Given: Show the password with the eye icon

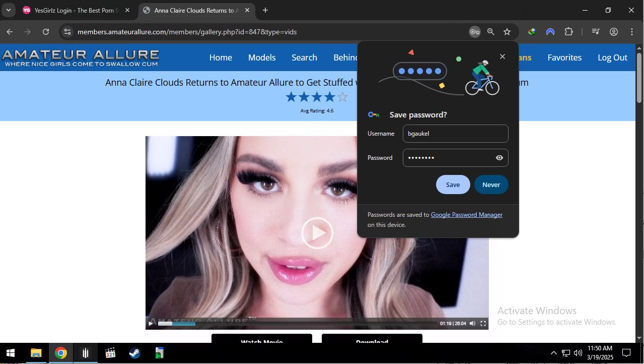Looking at the screenshot, I should [x=499, y=158].
